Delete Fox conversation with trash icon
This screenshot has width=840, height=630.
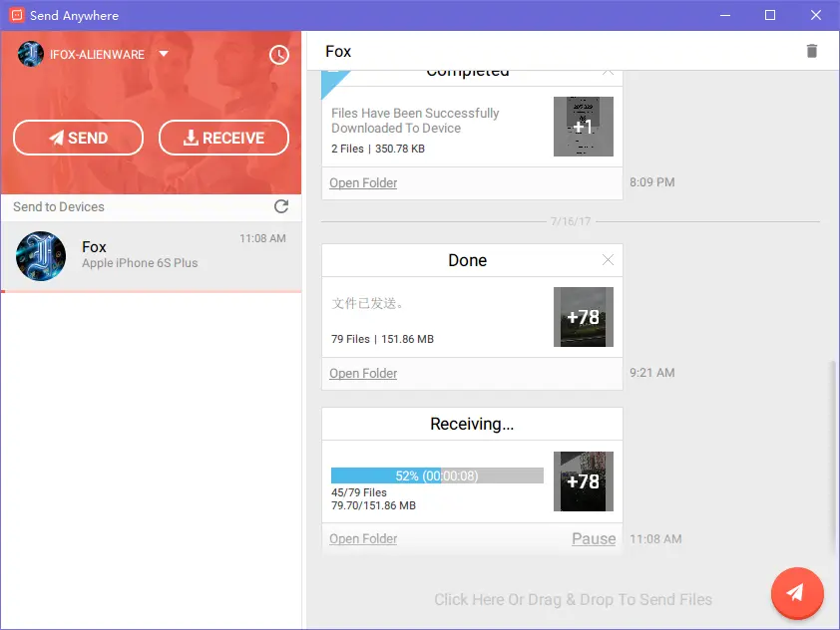click(812, 51)
